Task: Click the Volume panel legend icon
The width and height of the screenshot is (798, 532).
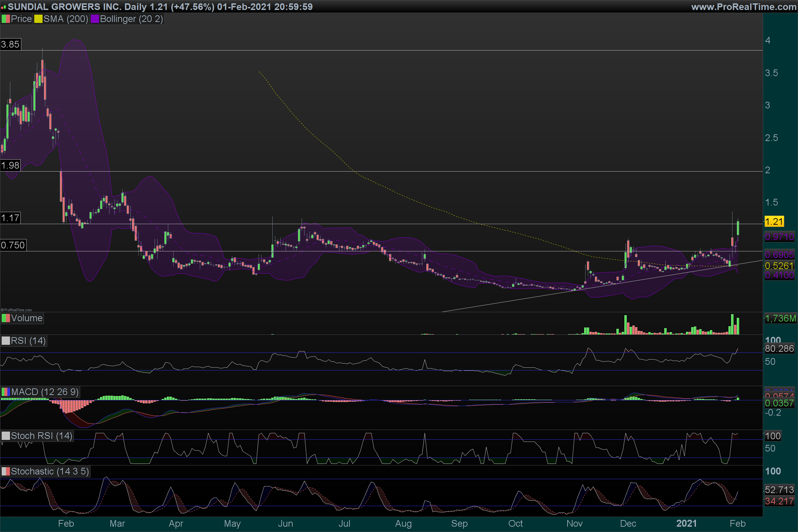Action: click(x=6, y=318)
